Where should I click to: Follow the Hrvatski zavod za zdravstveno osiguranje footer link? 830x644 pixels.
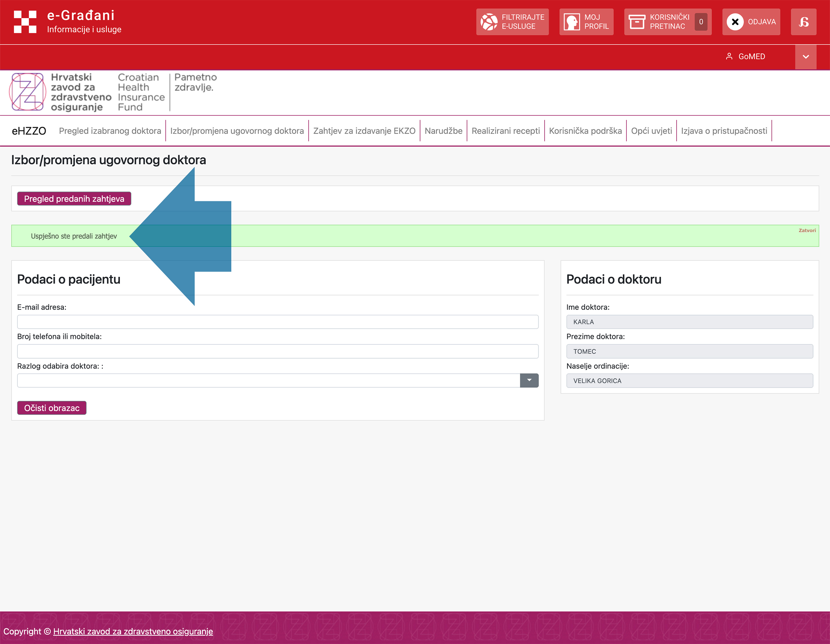click(x=133, y=631)
